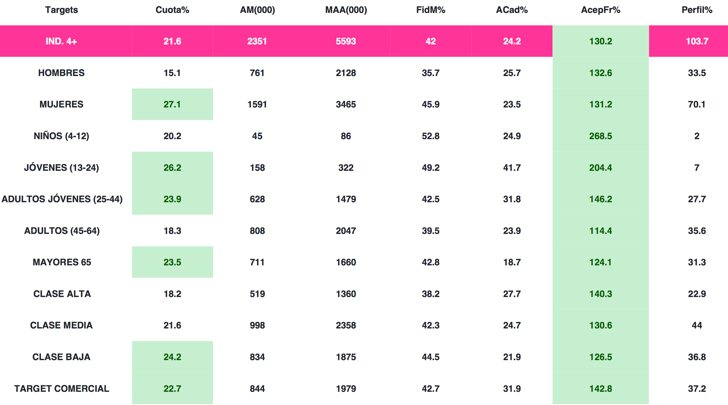
Task: Select the AcepFr% column header
Action: [x=600, y=9]
